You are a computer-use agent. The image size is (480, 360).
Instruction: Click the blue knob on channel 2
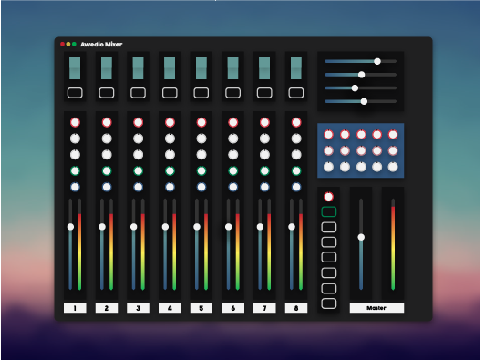pyautogui.click(x=106, y=187)
